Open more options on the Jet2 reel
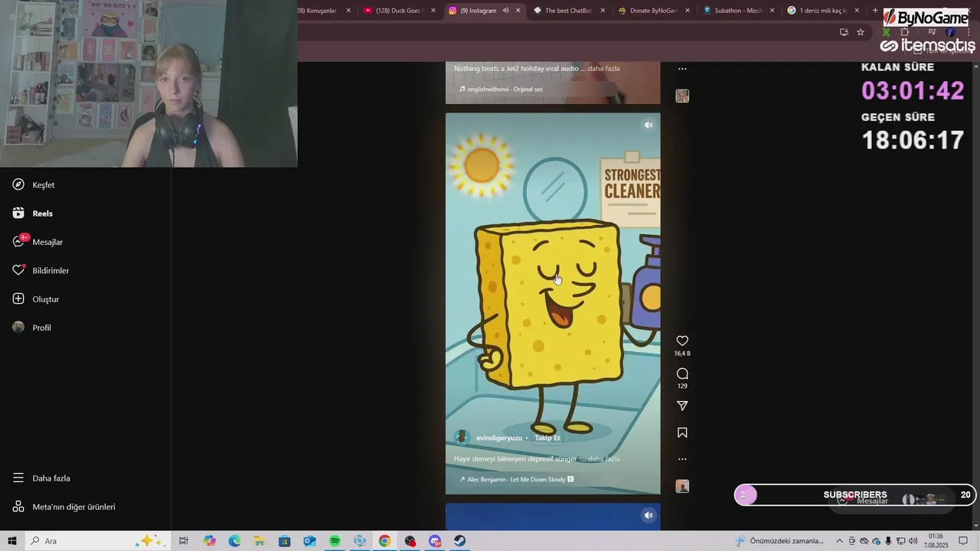Viewport: 980px width, 551px height. pyautogui.click(x=682, y=69)
